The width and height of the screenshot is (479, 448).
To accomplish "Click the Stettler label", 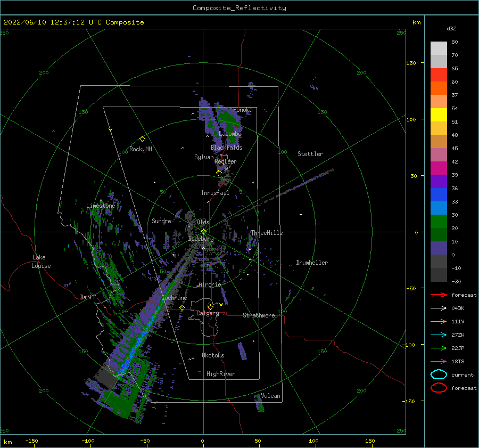I will coord(310,154).
